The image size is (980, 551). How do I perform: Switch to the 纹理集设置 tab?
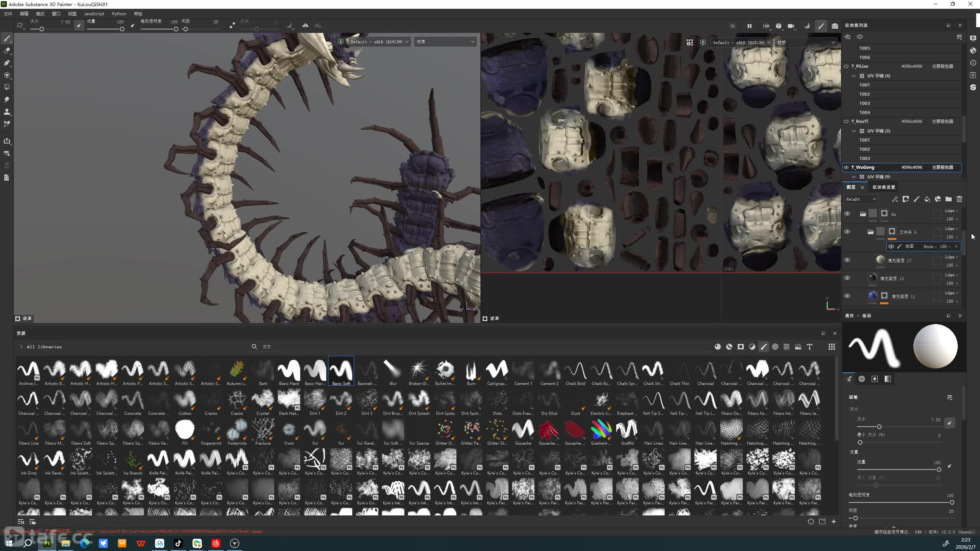[x=884, y=187]
